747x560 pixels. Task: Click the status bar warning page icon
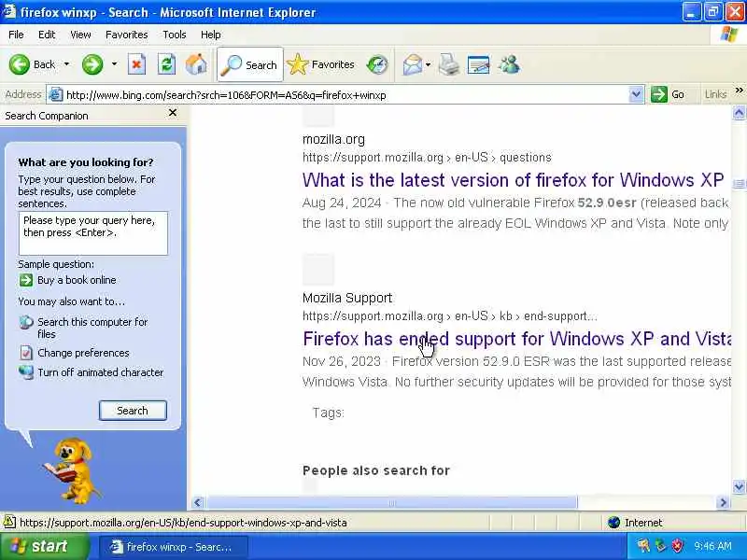point(9,523)
